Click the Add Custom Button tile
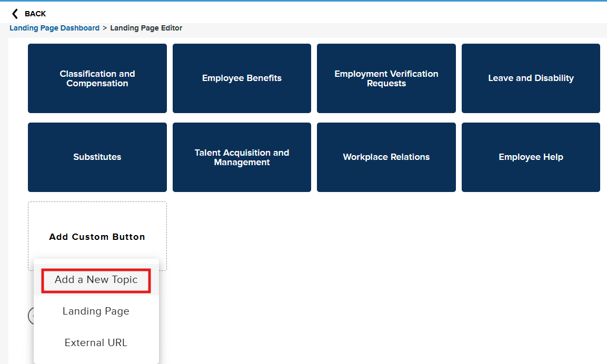 tap(97, 236)
